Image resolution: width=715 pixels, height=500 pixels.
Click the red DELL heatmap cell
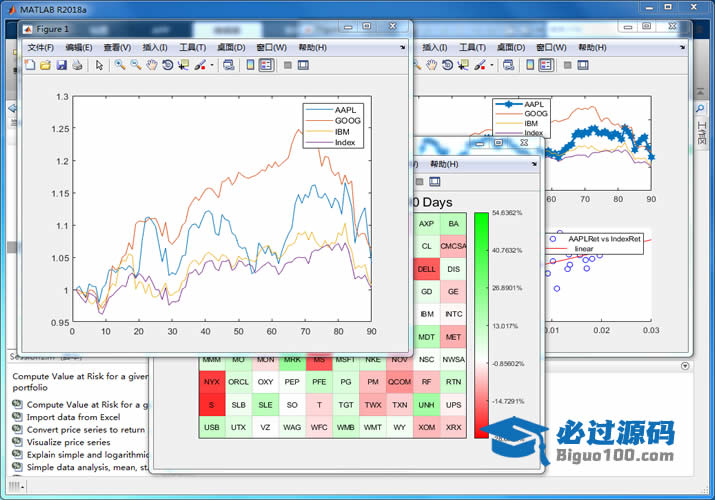(426, 269)
